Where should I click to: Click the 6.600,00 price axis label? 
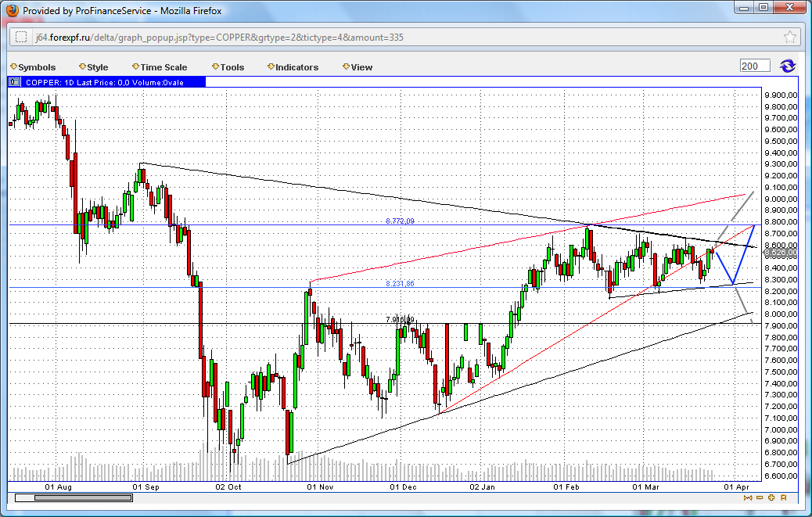coord(781,476)
